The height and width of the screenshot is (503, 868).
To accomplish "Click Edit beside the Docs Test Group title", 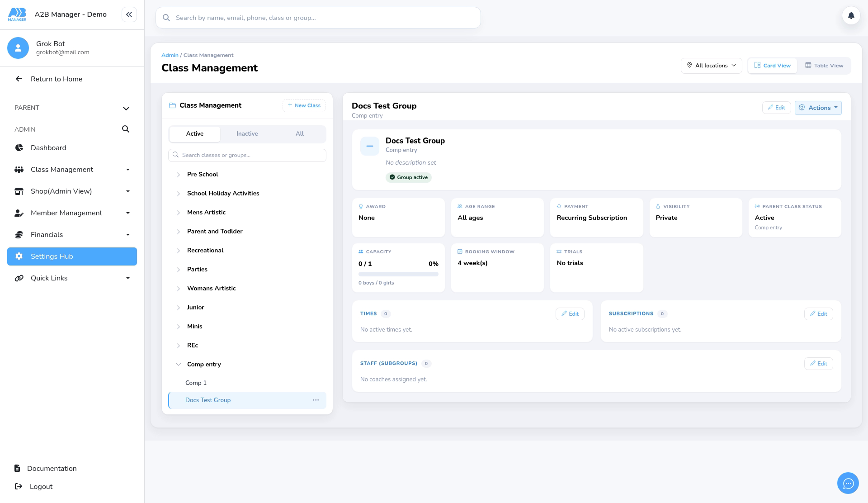I will (777, 108).
